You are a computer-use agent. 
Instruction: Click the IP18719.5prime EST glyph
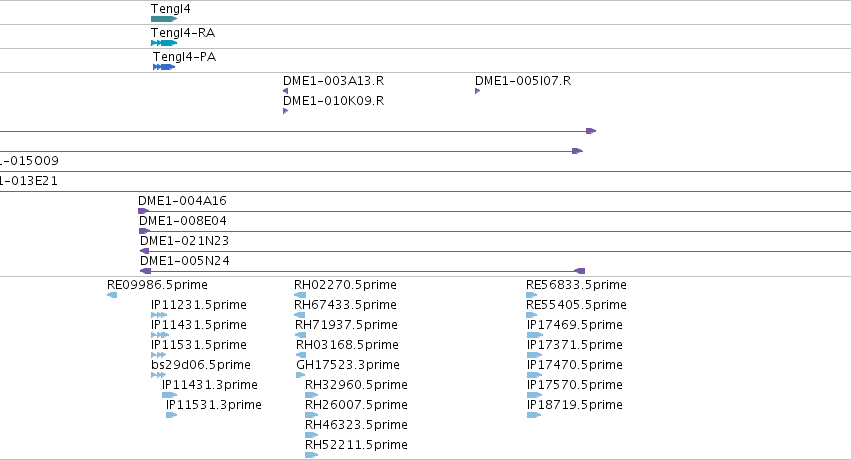point(534,415)
